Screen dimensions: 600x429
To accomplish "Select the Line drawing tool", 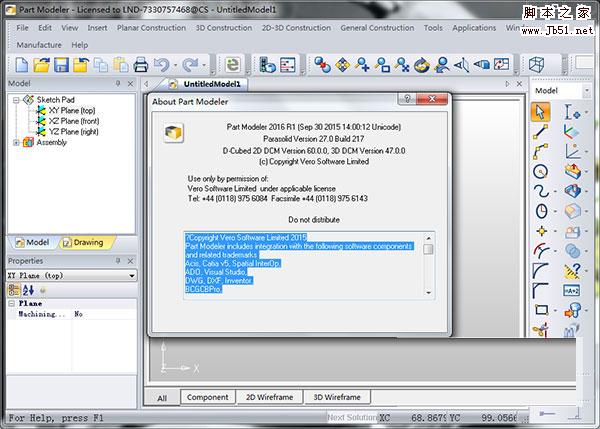I will click(540, 132).
